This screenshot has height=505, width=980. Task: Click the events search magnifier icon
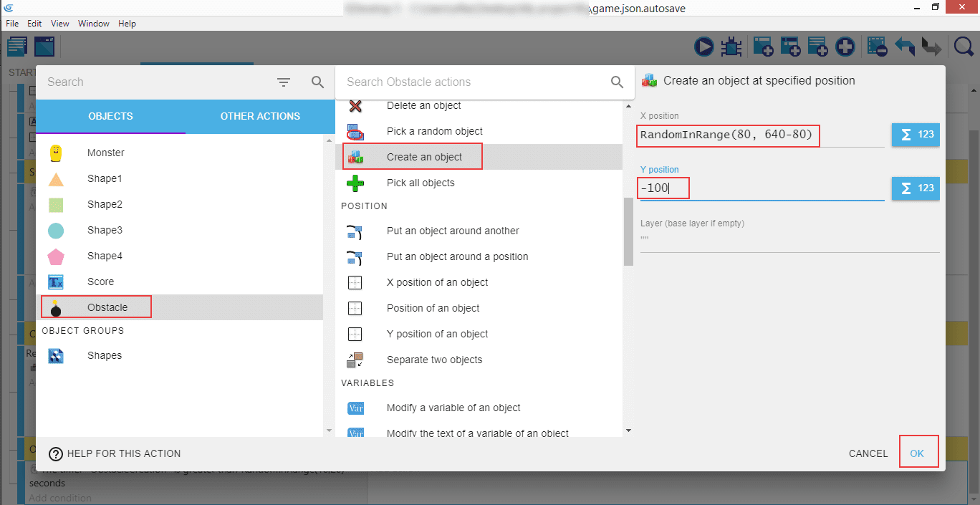pyautogui.click(x=964, y=47)
